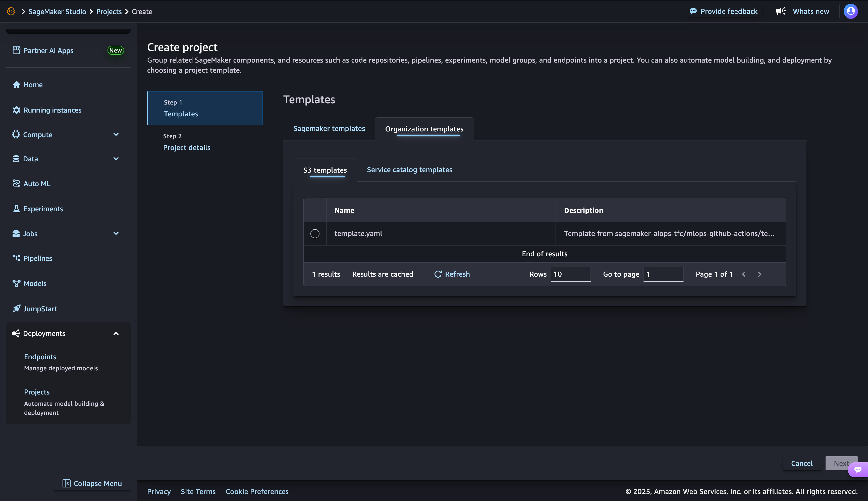868x501 pixels.
Task: Open the Running instances menu item
Action: (68, 110)
